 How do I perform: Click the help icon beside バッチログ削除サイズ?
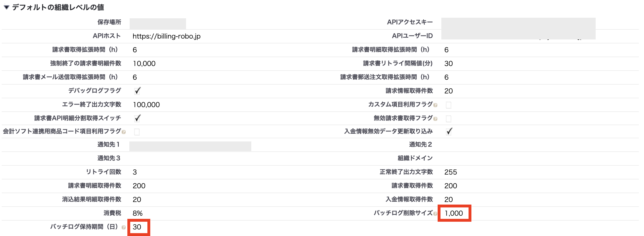(x=436, y=213)
